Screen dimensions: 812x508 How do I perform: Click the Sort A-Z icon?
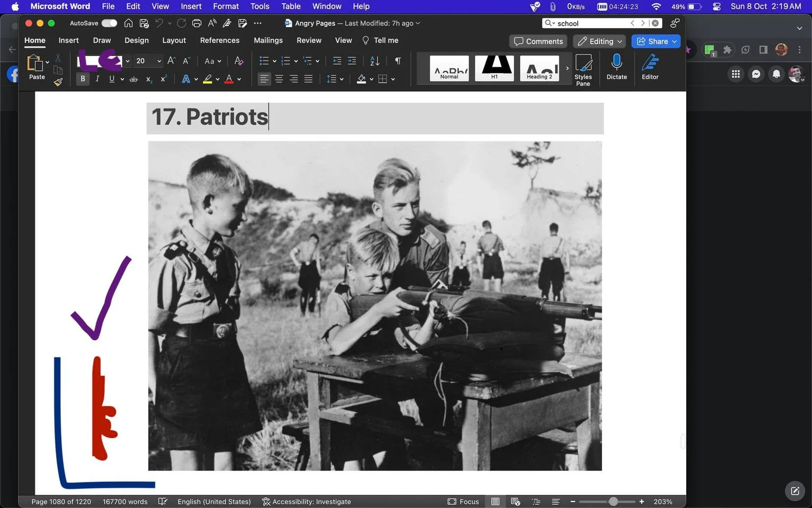coord(375,61)
